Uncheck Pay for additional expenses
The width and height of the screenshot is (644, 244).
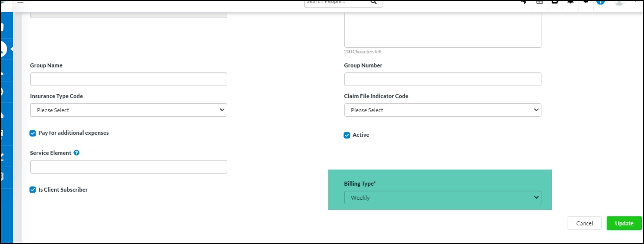point(33,133)
